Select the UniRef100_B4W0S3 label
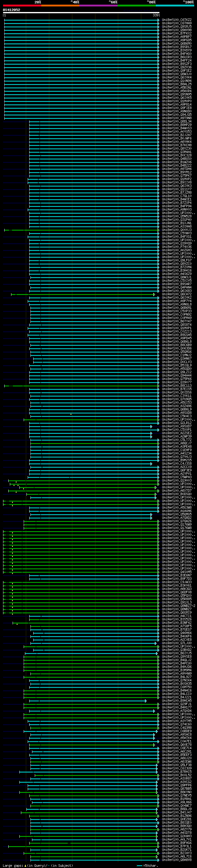This screenshot has width=197, height=868. point(177,128)
